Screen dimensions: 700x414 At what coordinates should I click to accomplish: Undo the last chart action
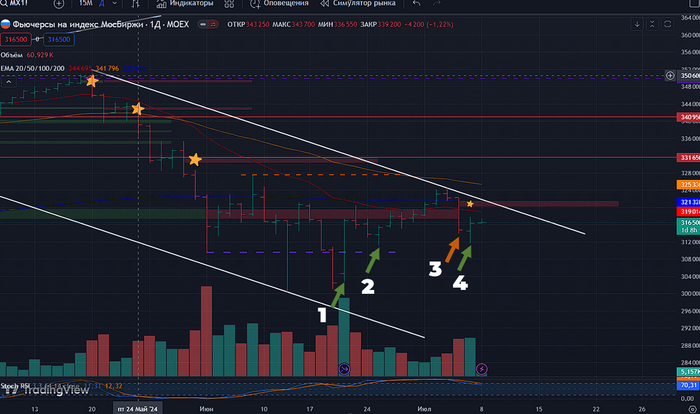point(417,3)
